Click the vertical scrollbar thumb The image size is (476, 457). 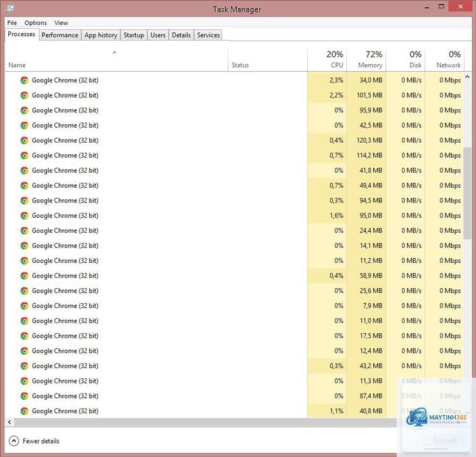[x=467, y=193]
